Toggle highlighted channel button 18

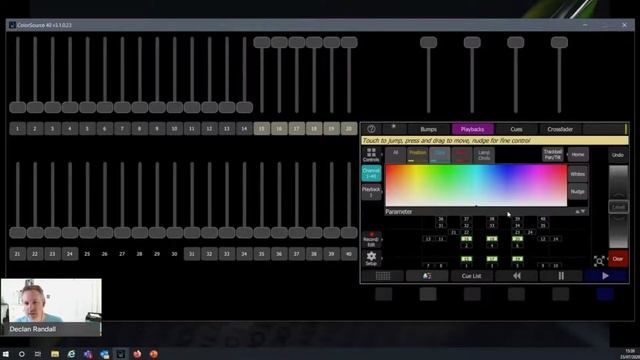click(x=314, y=129)
